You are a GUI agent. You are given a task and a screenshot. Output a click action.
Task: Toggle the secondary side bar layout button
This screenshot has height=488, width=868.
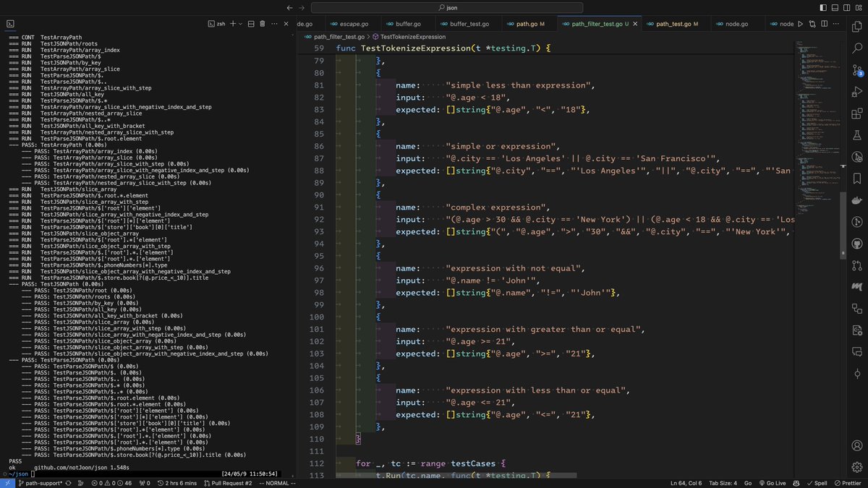[848, 8]
